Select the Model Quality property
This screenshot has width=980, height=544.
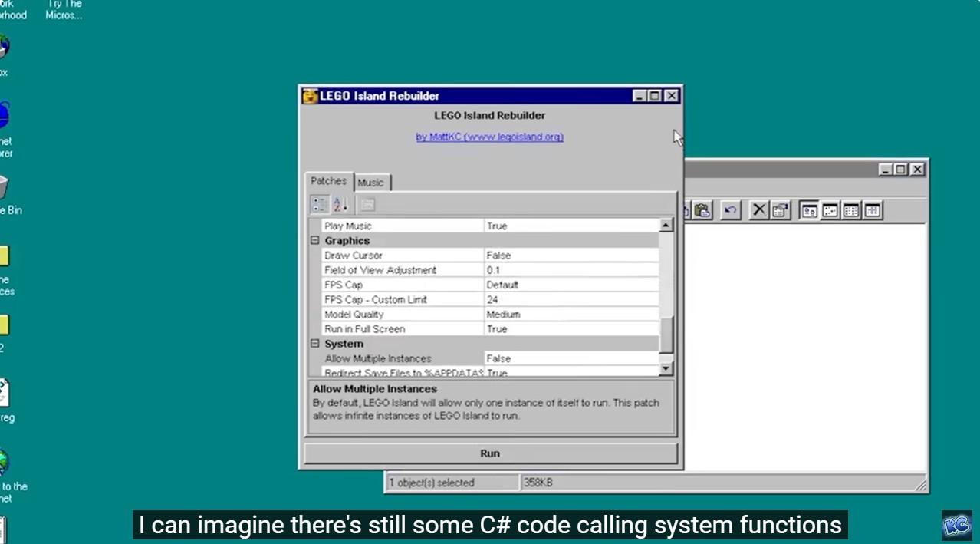pyautogui.click(x=354, y=315)
